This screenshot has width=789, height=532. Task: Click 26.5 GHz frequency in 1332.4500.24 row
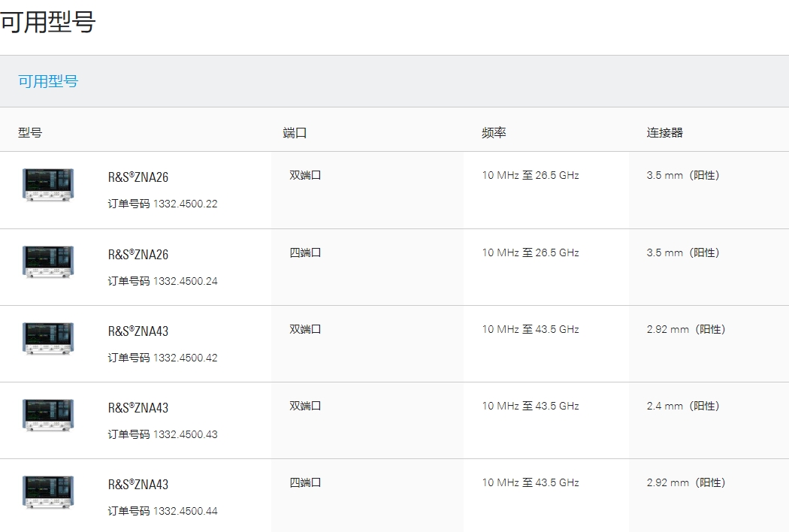click(531, 252)
